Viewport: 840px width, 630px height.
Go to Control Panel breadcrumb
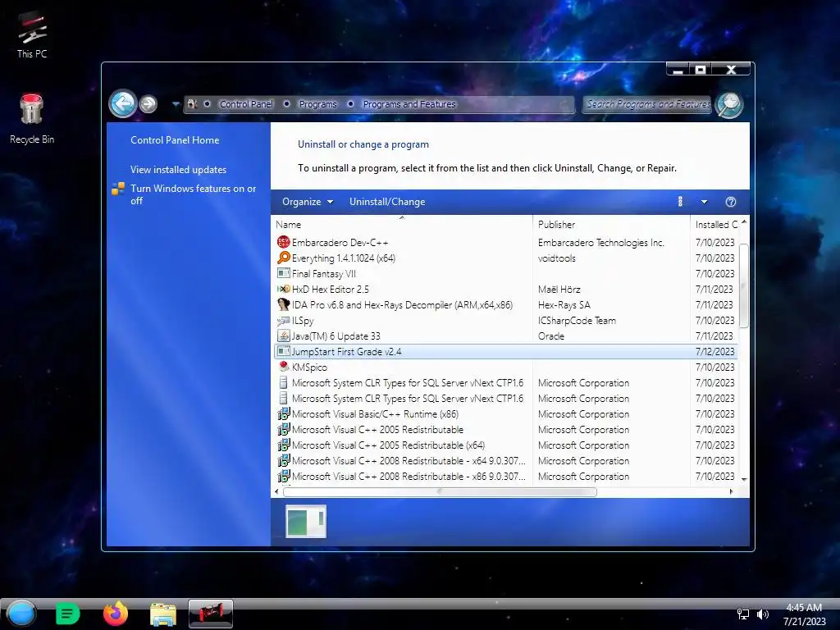[x=246, y=104]
